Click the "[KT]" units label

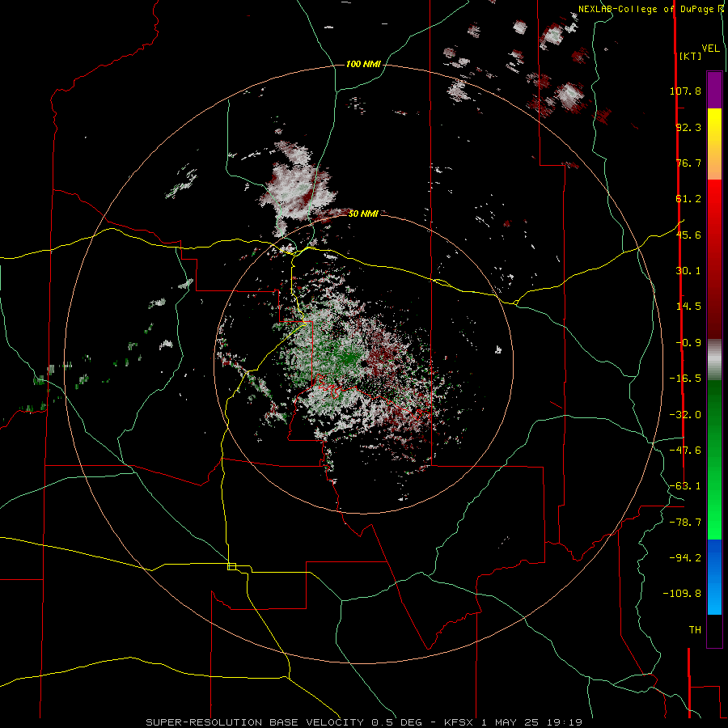coord(690,56)
